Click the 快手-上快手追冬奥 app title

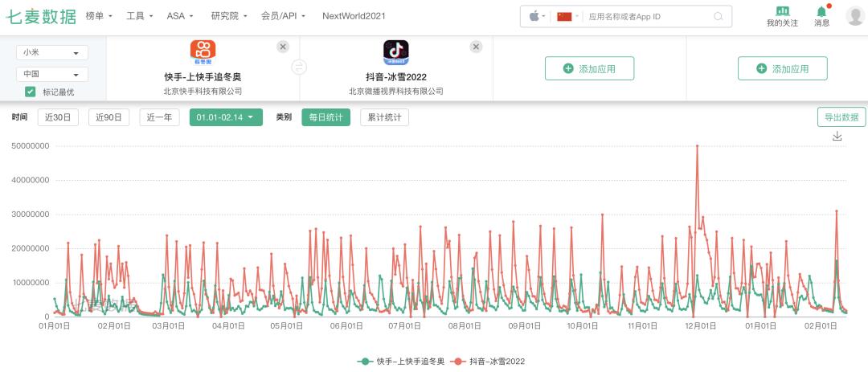tap(203, 77)
